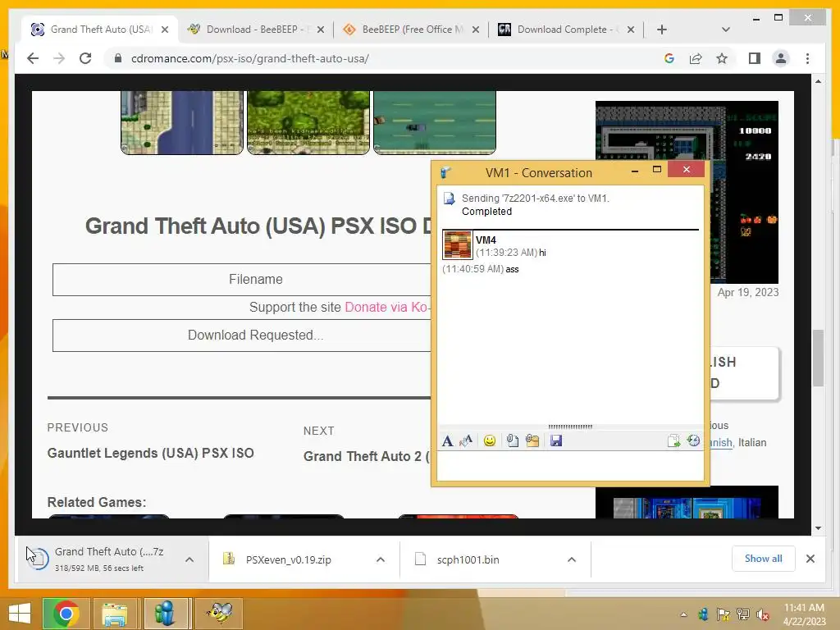Image resolution: width=840 pixels, height=630 pixels.
Task: Click the muted volume icon in the tray
Action: tap(762, 614)
